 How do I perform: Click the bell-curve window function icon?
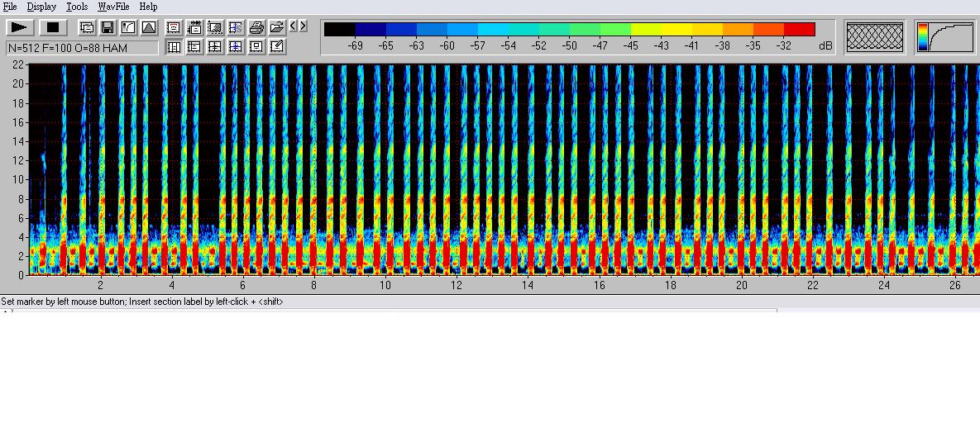[x=149, y=27]
